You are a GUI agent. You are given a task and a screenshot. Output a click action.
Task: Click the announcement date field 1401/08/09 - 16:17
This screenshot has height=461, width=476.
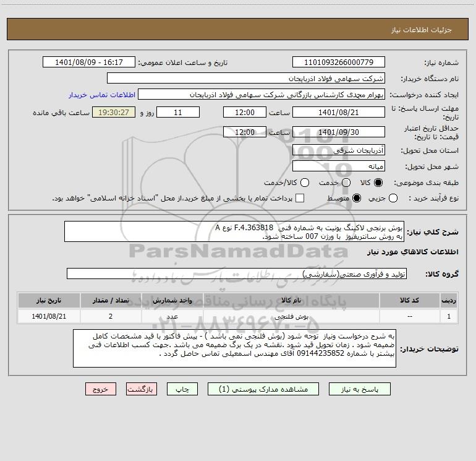89,62
